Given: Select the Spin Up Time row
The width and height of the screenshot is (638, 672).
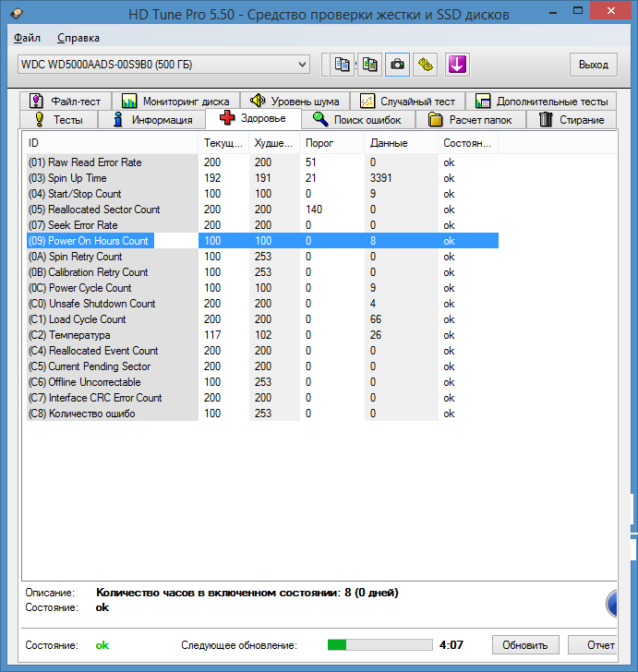Looking at the screenshot, I should tap(262, 178).
